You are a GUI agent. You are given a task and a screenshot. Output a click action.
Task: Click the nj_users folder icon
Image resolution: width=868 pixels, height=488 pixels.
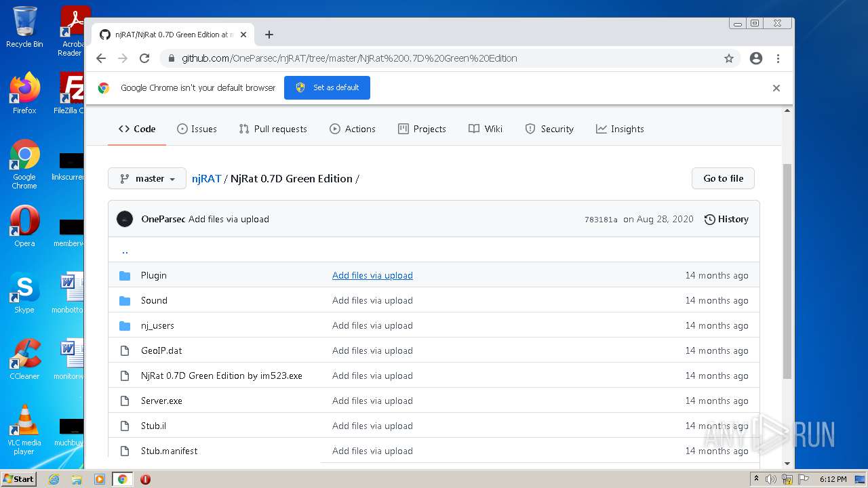125,325
